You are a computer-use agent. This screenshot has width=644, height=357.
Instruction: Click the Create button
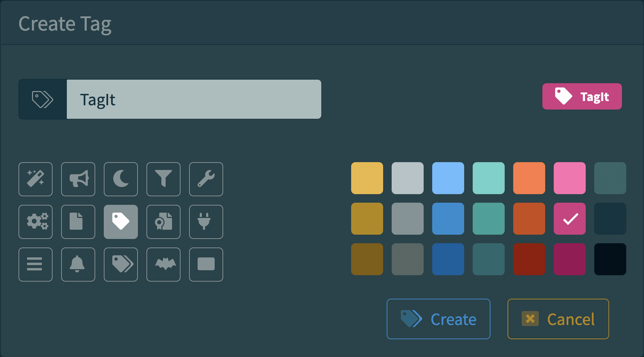[438, 319]
